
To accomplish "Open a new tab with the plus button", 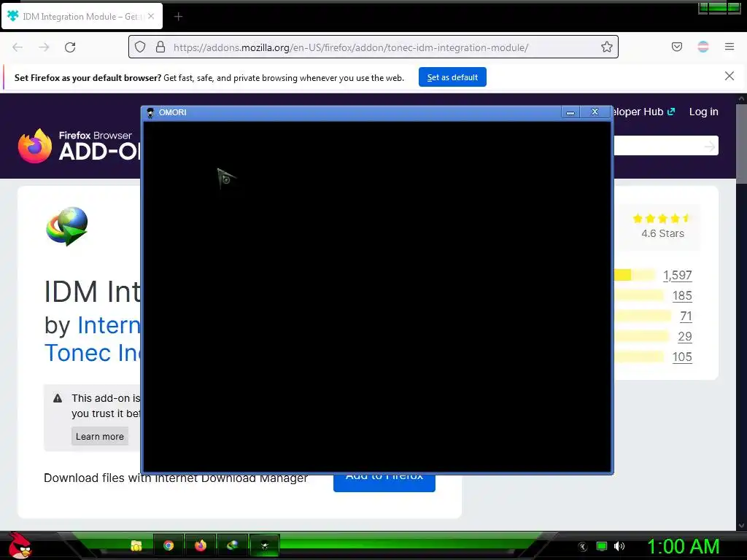I will tap(178, 17).
